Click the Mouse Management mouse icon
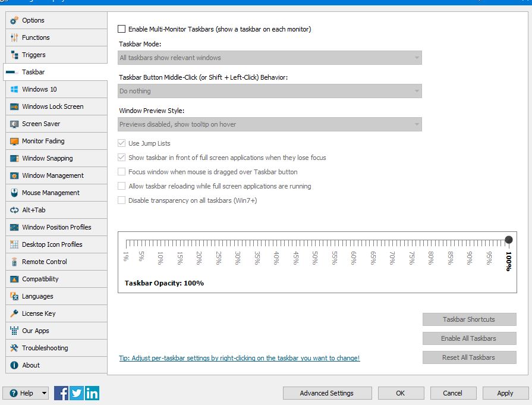The height and width of the screenshot is (405, 532). 14,193
